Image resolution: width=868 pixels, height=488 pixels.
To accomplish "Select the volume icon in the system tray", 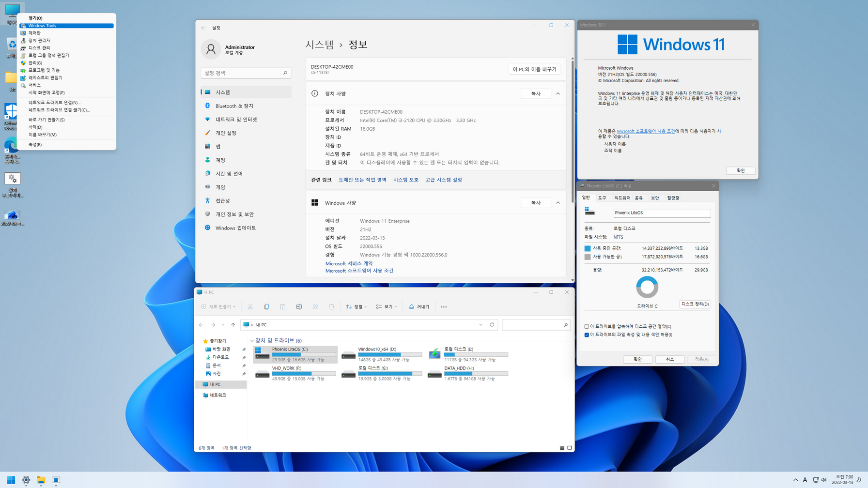I will point(824,480).
